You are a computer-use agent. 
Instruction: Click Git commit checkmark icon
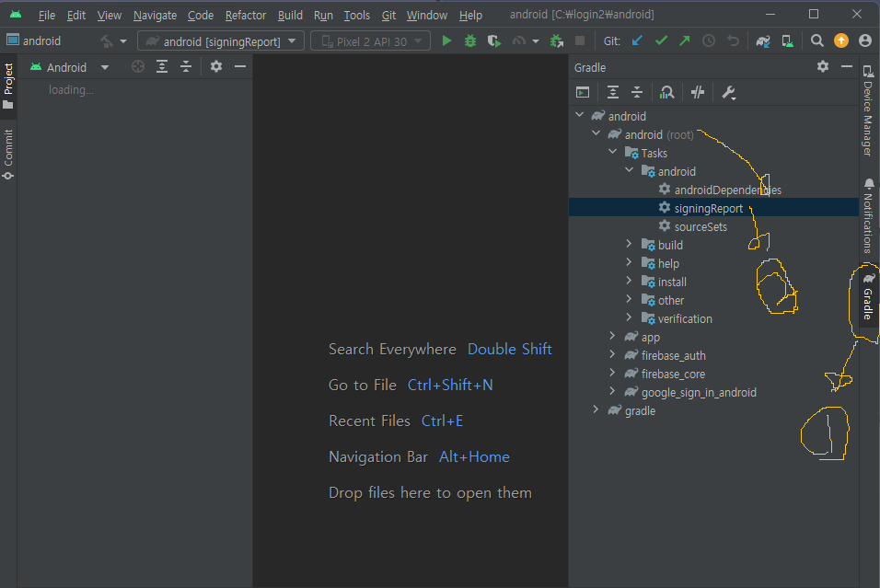(661, 41)
